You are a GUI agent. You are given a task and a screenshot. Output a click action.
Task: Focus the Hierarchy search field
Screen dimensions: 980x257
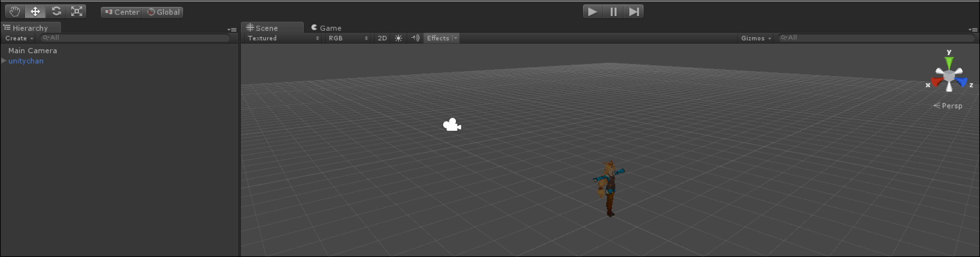click(x=136, y=38)
